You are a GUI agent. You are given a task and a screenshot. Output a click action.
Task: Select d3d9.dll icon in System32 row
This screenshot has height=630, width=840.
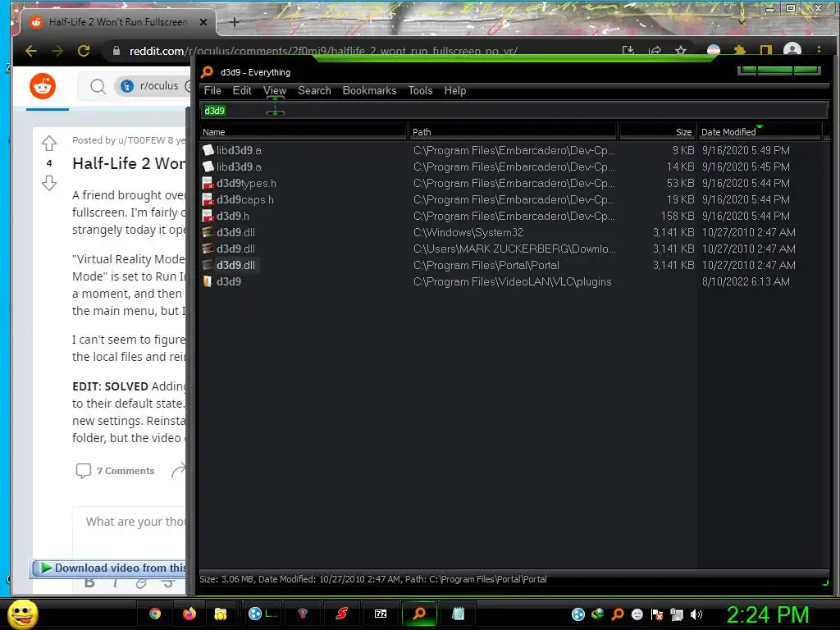tap(208, 232)
